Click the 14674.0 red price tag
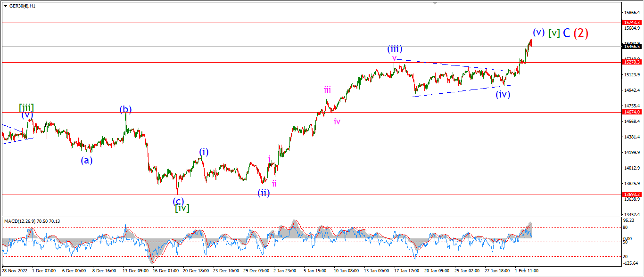 pos(632,112)
